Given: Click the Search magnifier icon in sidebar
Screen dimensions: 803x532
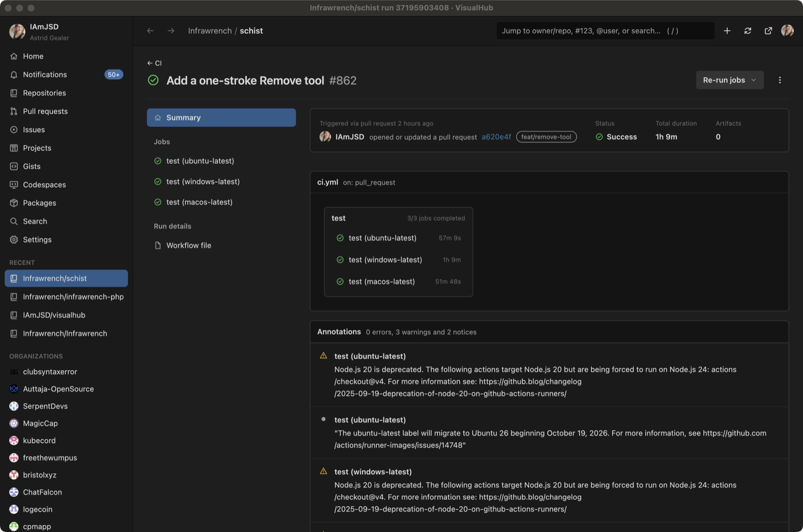Looking at the screenshot, I should click(14, 221).
